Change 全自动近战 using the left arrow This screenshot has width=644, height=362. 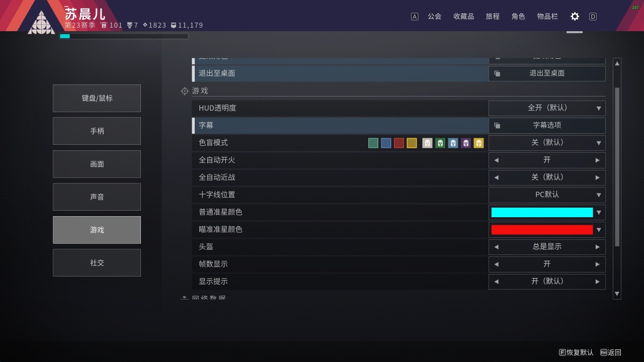click(496, 177)
